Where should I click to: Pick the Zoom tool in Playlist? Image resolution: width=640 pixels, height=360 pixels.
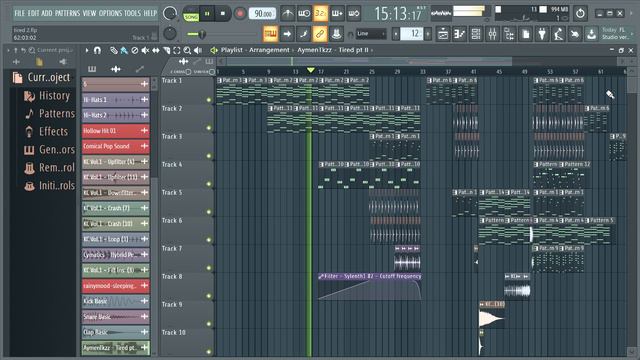point(187,51)
